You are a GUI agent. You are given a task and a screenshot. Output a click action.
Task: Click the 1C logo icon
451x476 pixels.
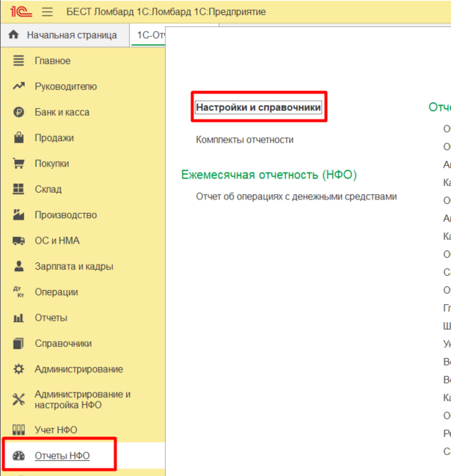click(21, 12)
